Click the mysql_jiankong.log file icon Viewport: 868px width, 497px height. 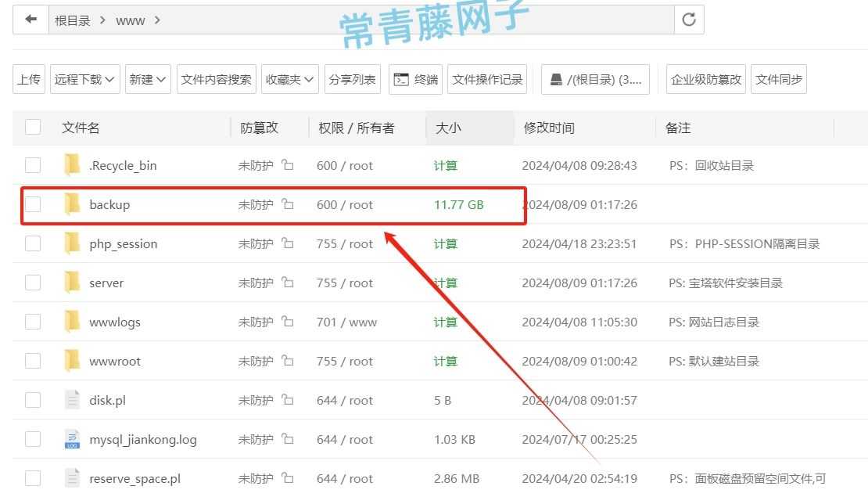pos(72,439)
